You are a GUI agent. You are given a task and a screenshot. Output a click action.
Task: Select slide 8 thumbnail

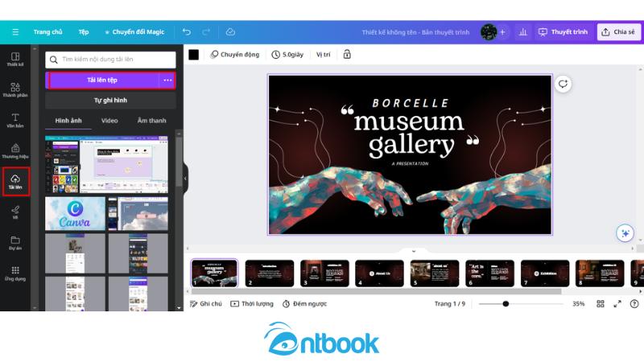pos(600,274)
